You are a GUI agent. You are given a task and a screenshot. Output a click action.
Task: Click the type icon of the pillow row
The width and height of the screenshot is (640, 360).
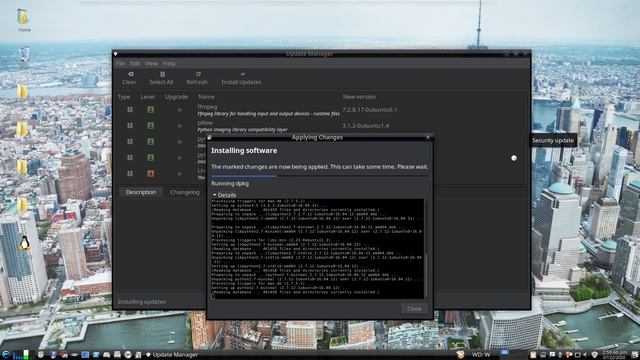pos(130,126)
